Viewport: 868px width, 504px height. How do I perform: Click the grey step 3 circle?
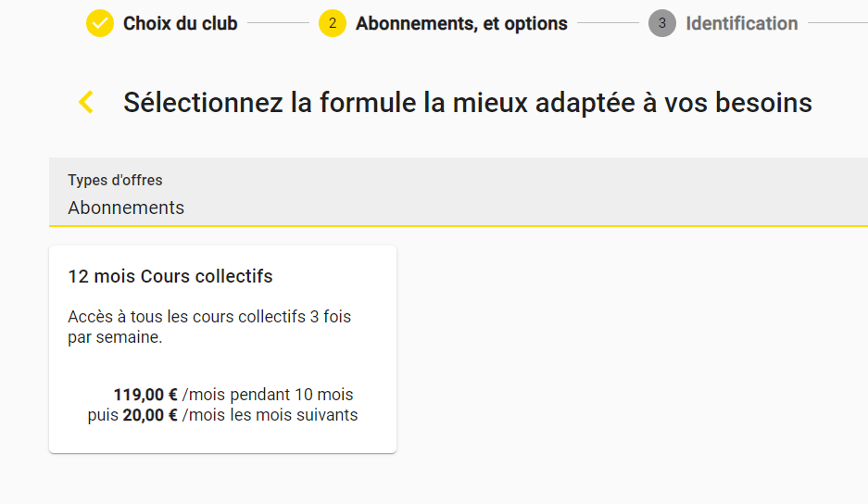[662, 23]
